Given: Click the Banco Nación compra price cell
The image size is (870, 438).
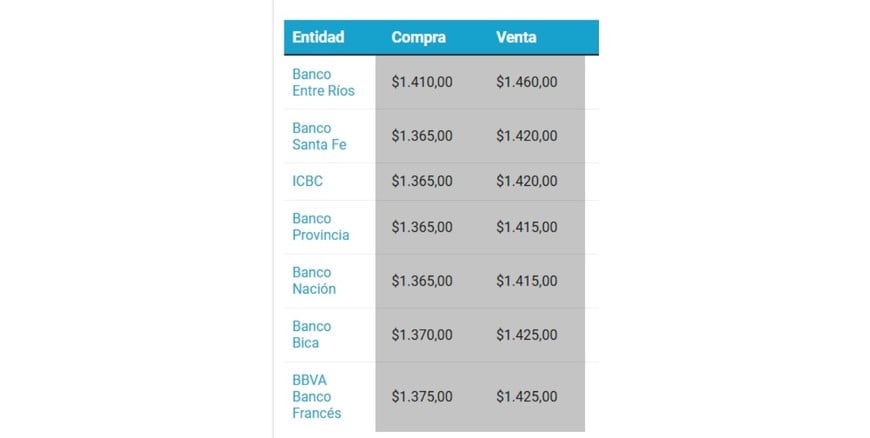Looking at the screenshot, I should tap(422, 281).
